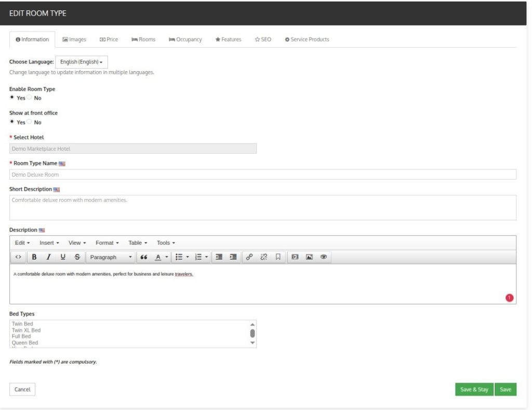532x410 pixels.
Task: Click the Cancel button
Action: click(x=22, y=389)
